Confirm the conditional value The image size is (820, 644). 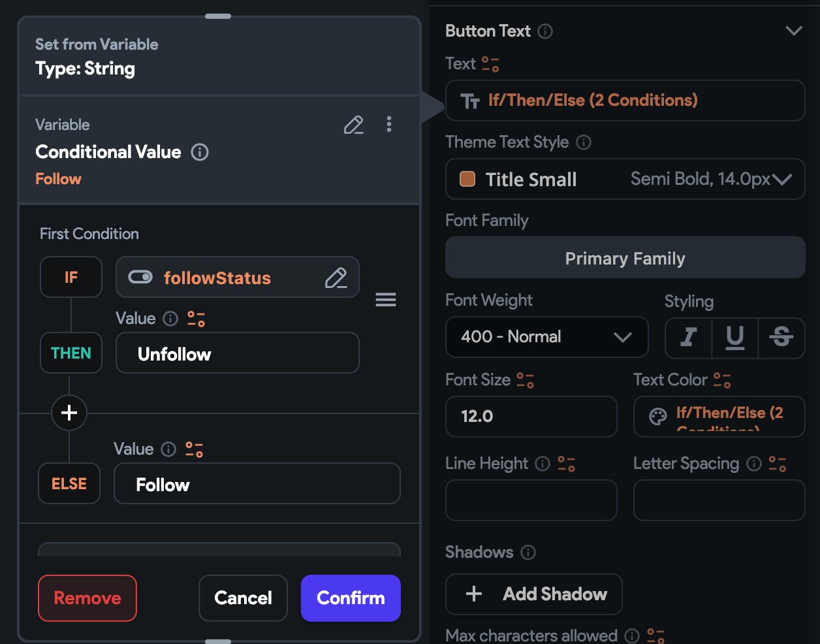pyautogui.click(x=351, y=598)
